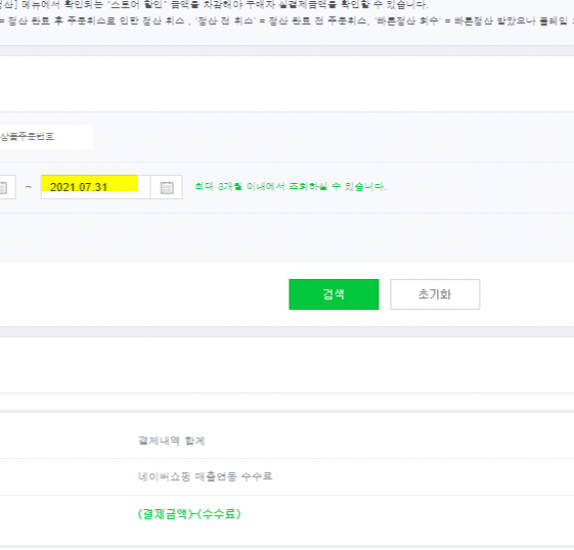Image resolution: width=574 pixels, height=550 pixels.
Task: Select the 네이버쇼핑 매출연동 수수료 row label
Action: coord(205,476)
